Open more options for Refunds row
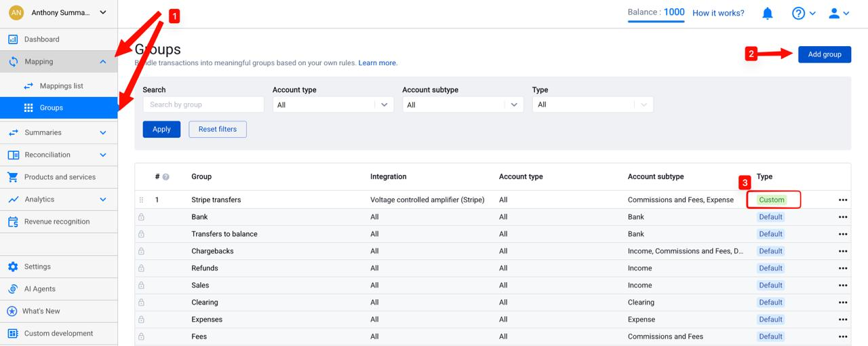 pyautogui.click(x=843, y=268)
